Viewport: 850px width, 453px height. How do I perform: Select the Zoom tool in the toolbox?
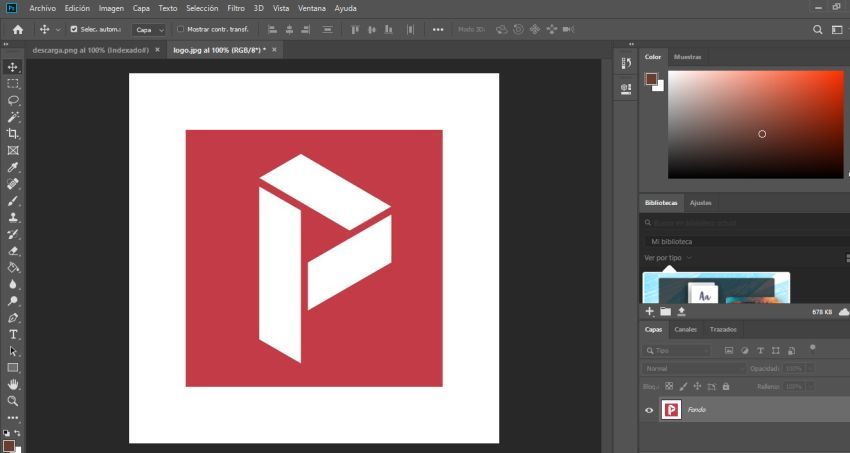[13, 401]
